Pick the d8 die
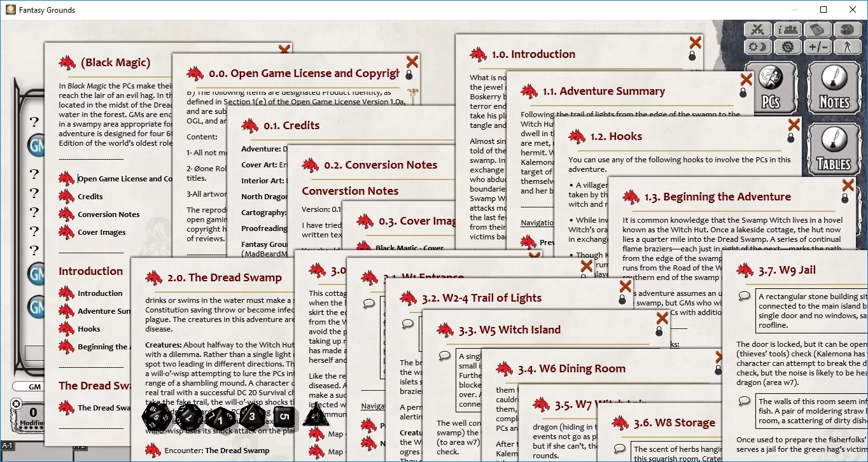868x462 pixels. pos(252,416)
